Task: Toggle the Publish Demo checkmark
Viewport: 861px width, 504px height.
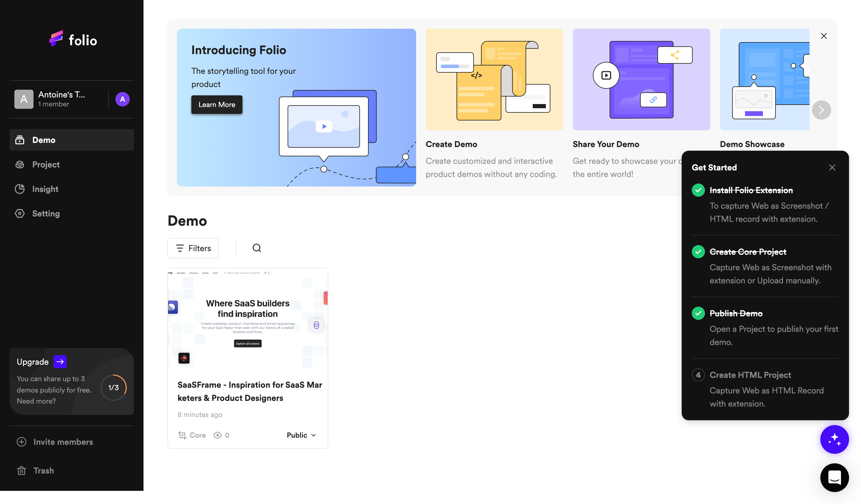Action: click(698, 313)
